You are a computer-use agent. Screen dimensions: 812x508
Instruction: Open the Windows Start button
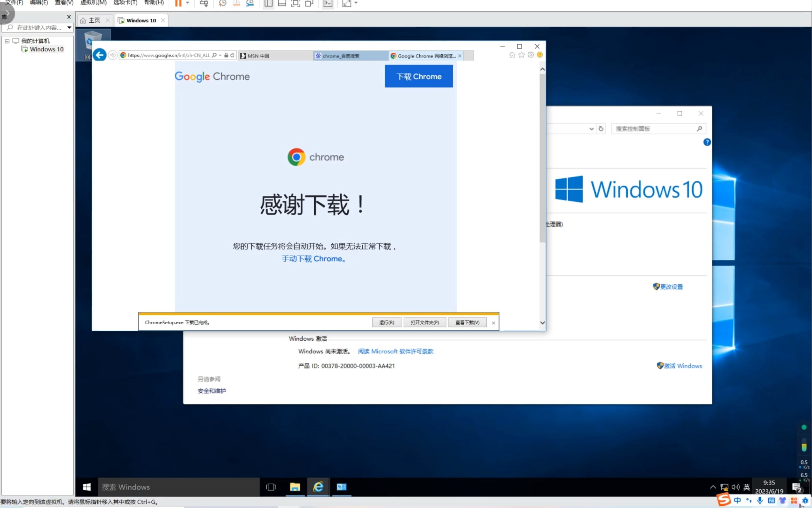point(86,487)
